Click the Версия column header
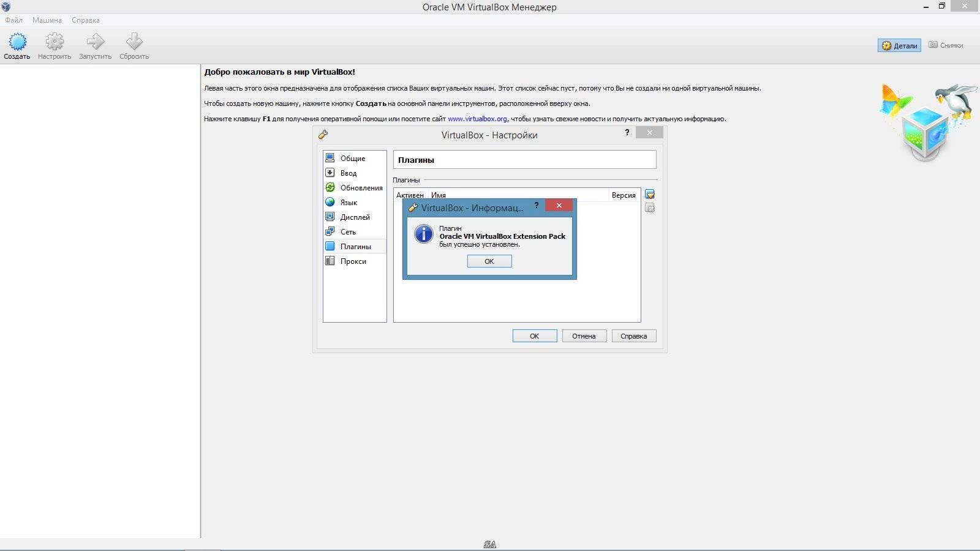This screenshot has height=551, width=980. click(x=624, y=195)
